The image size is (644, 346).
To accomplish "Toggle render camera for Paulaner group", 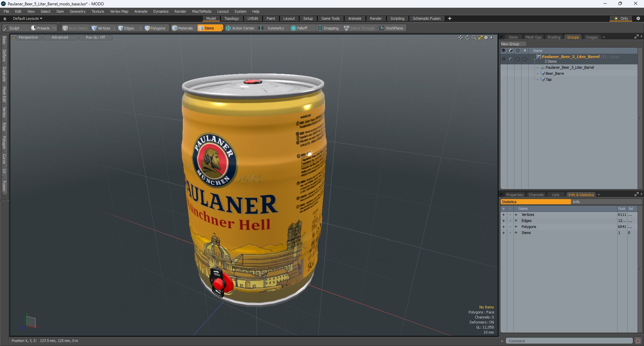I will (511, 59).
